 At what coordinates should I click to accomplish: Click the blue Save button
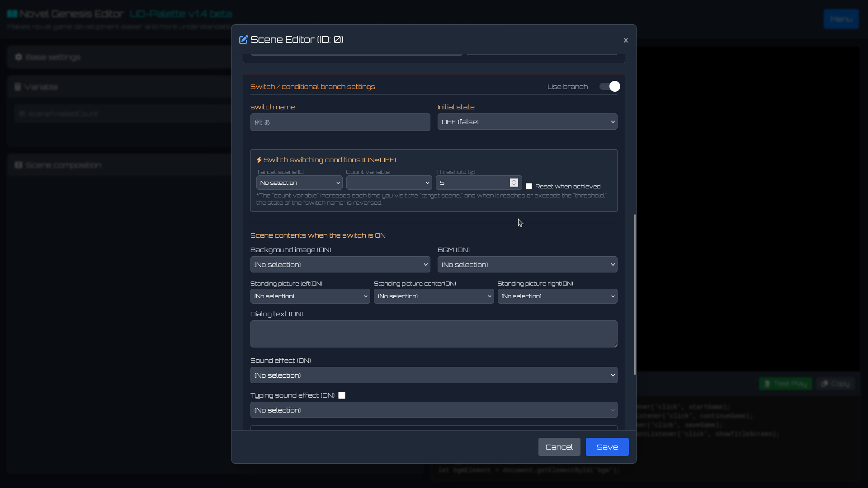[x=607, y=447]
